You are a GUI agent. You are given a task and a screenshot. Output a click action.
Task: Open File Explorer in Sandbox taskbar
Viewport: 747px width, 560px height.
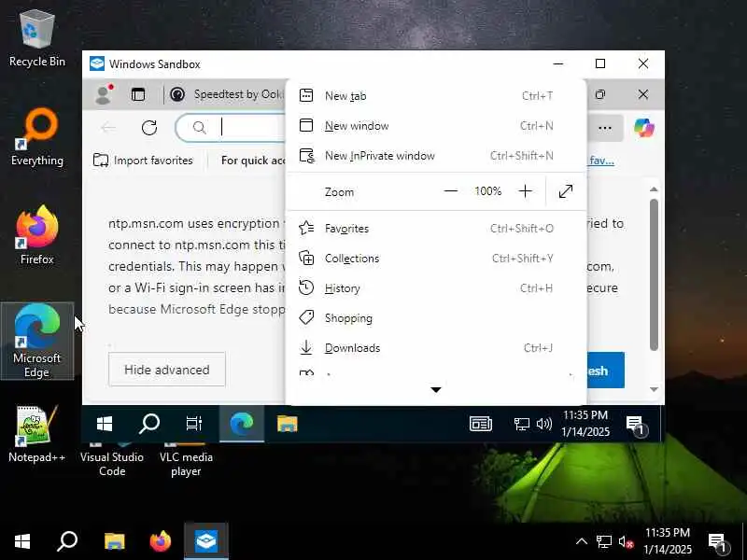[x=288, y=424]
